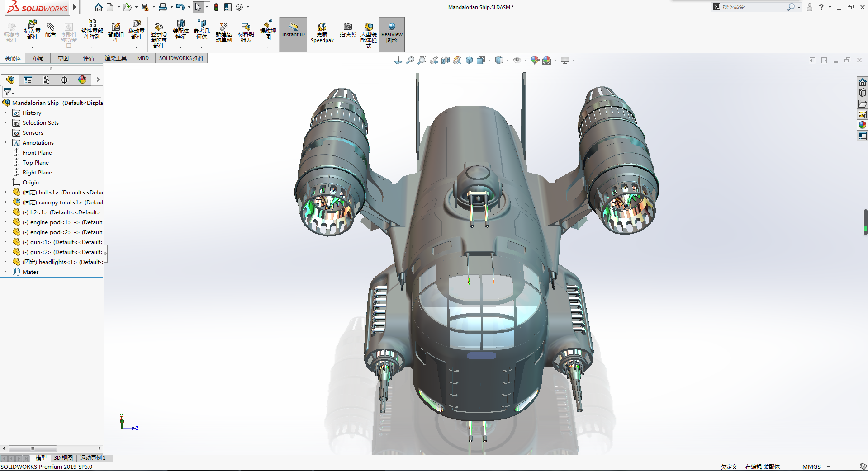
Task: Click Section View icon
Action: pos(446,60)
